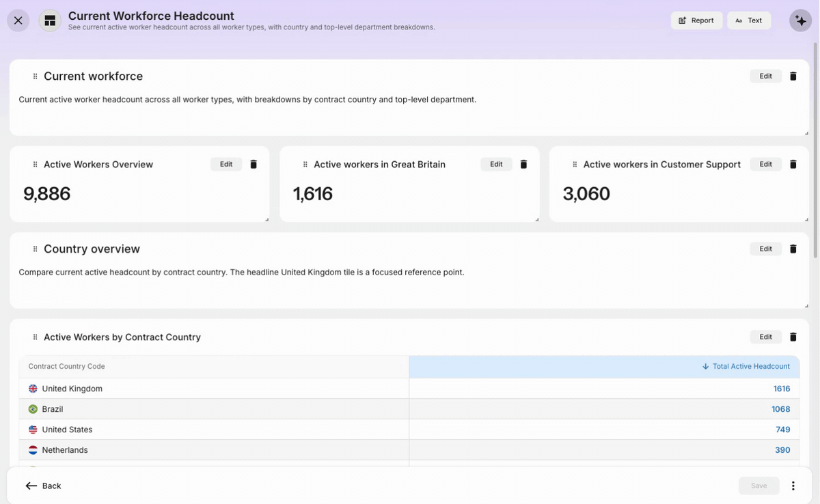Viewport: 820px width, 504px height.
Task: Delete Active workers in Customer Support tile
Action: 793,165
